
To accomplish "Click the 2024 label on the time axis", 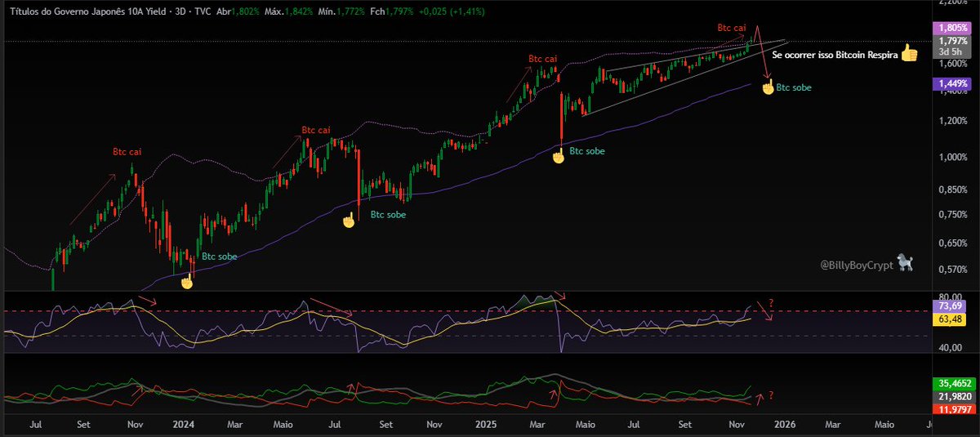I will click(x=183, y=425).
